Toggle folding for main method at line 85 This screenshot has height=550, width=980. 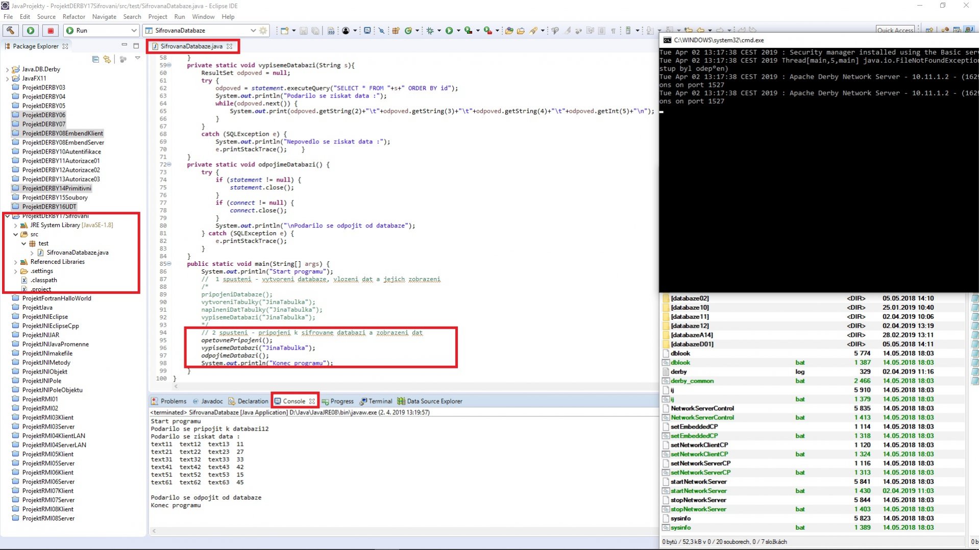point(169,264)
